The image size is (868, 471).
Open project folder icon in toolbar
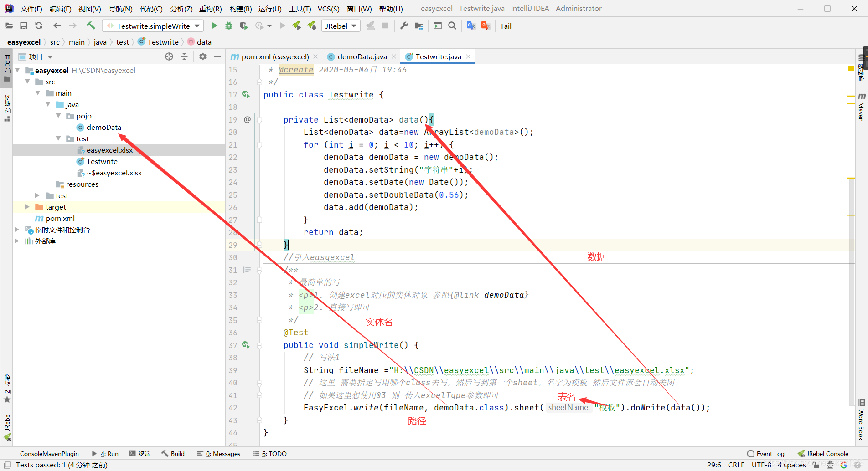[9, 26]
